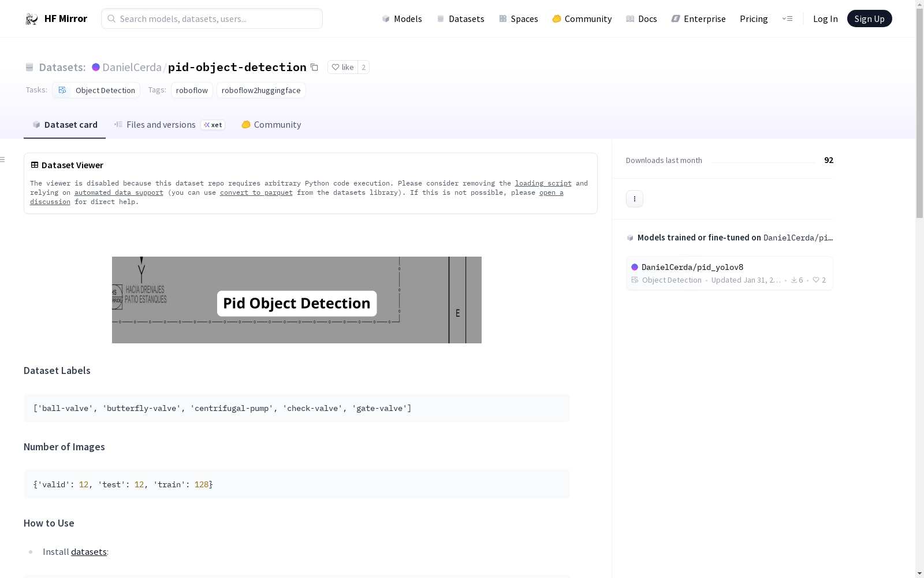Open the convert to parquet link
924x578 pixels.
(x=256, y=192)
